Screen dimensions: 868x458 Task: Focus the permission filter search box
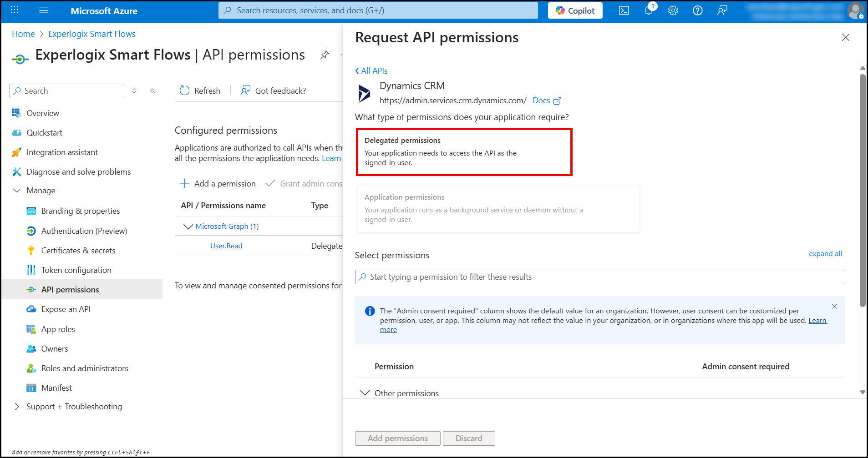600,277
